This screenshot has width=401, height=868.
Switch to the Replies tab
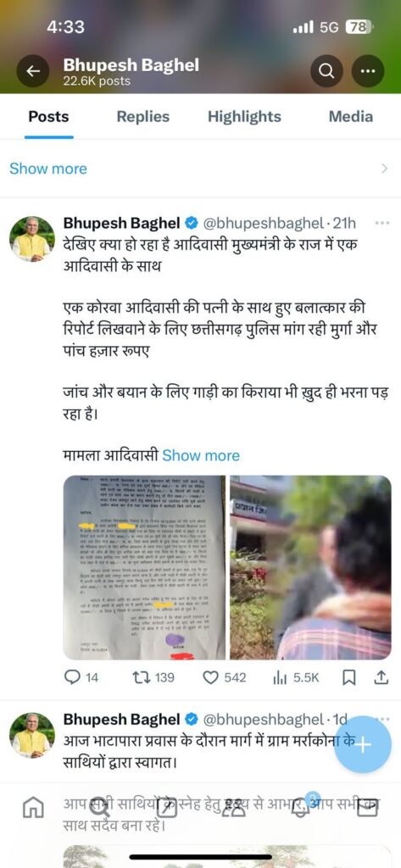pyautogui.click(x=143, y=117)
